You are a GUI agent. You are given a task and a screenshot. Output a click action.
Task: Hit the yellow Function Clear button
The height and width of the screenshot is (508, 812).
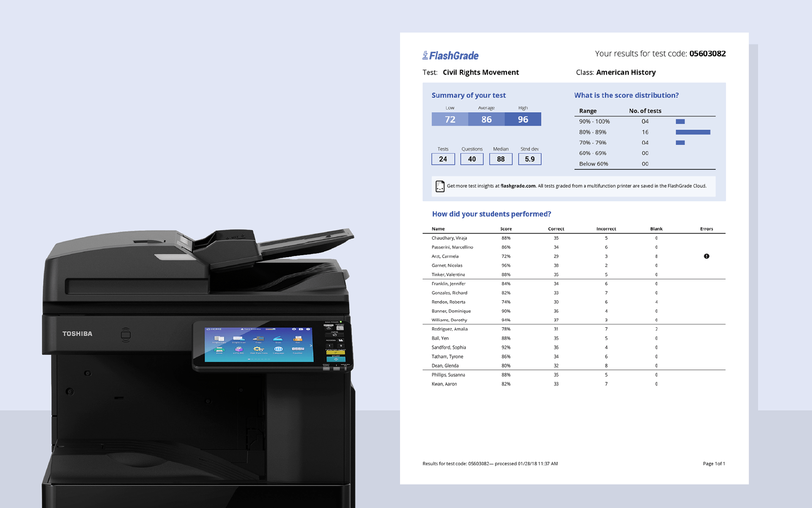pyautogui.click(x=335, y=352)
